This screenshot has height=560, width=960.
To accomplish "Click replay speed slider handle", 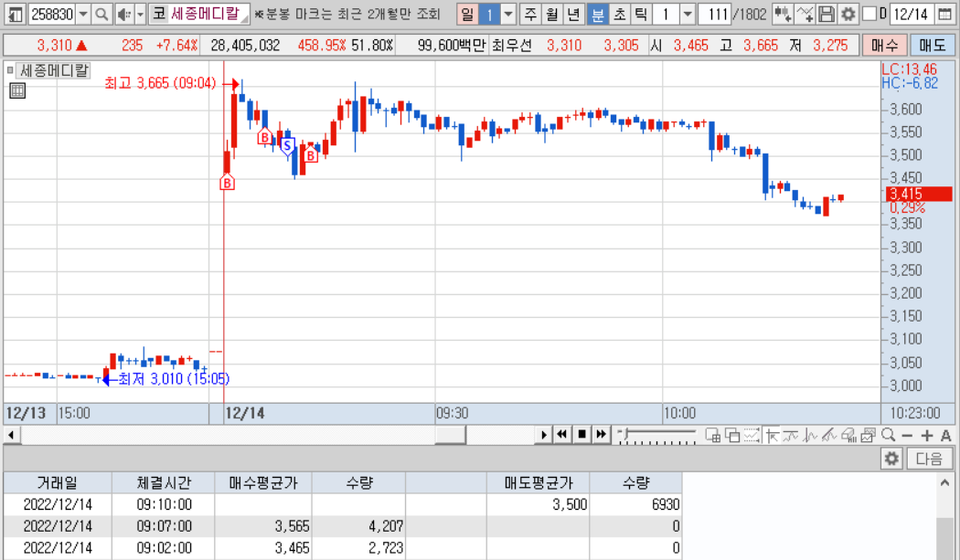I will (x=624, y=433).
